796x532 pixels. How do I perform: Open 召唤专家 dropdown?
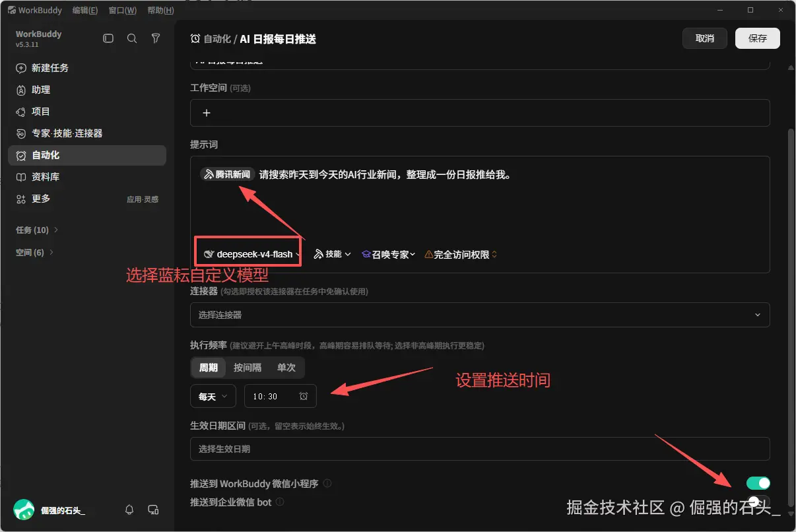(x=388, y=254)
